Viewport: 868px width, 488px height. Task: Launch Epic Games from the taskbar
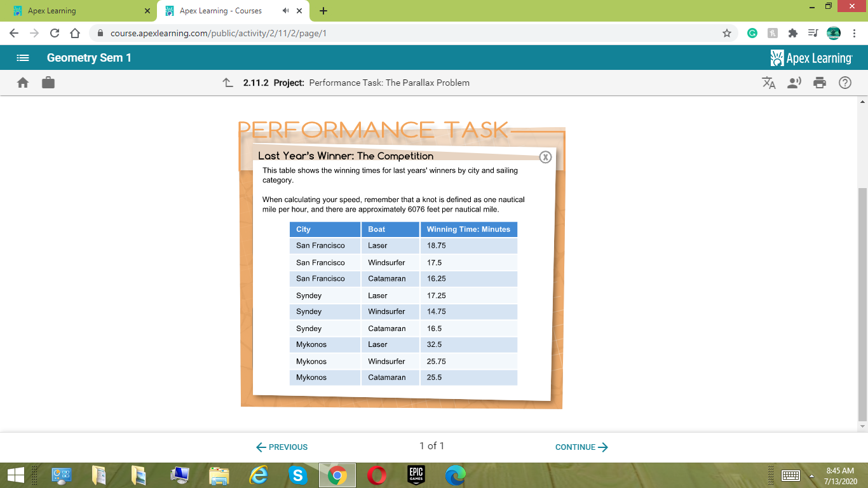click(x=416, y=475)
